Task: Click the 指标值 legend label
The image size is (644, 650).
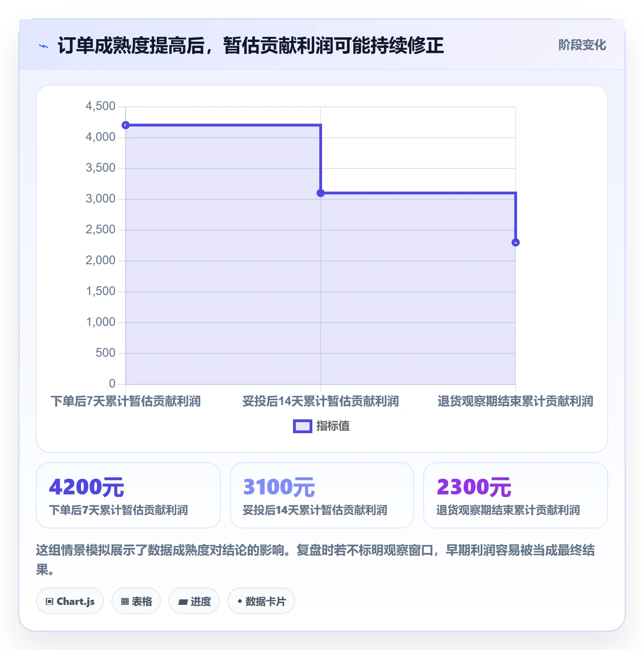Action: pos(333,426)
